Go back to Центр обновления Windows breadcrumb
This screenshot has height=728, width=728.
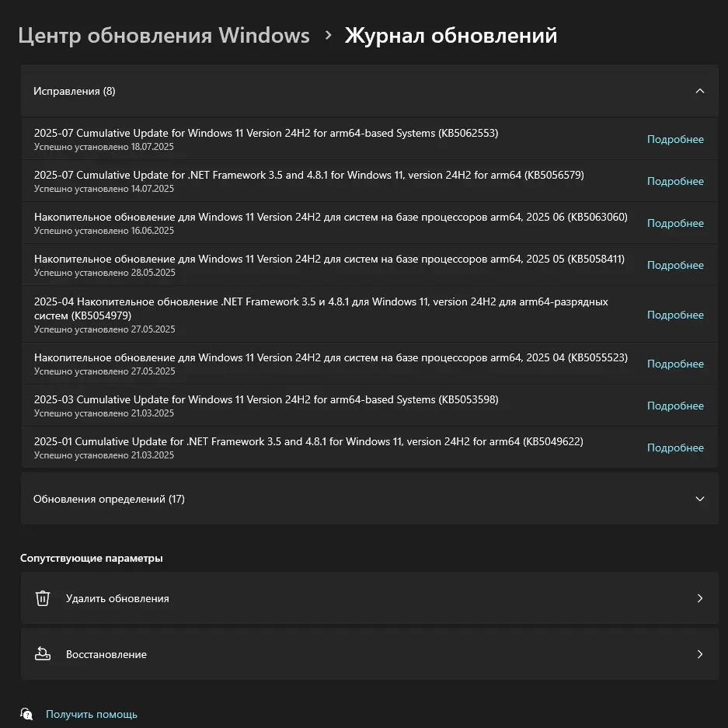[x=164, y=36]
